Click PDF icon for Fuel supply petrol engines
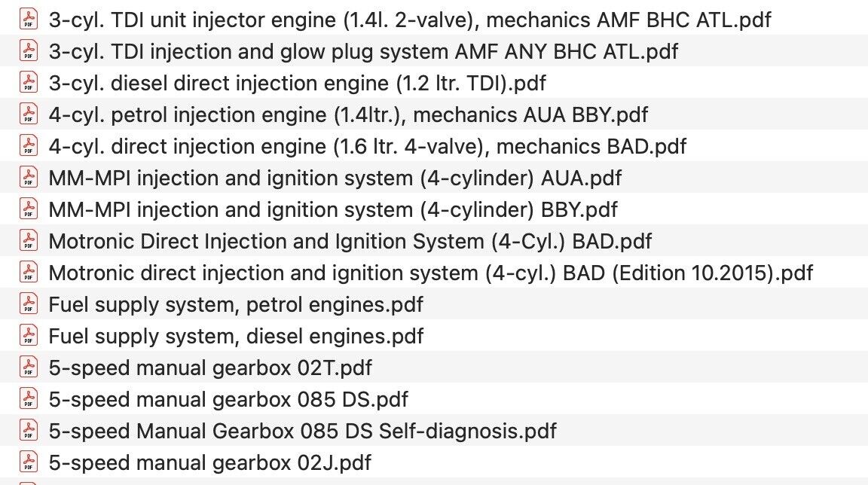Image resolution: width=868 pixels, height=485 pixels. pyautogui.click(x=28, y=304)
